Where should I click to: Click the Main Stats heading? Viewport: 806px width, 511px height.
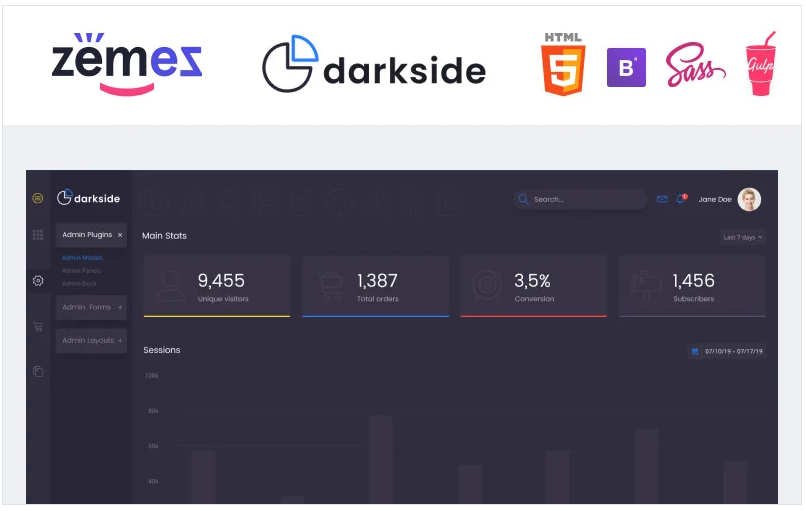164,236
